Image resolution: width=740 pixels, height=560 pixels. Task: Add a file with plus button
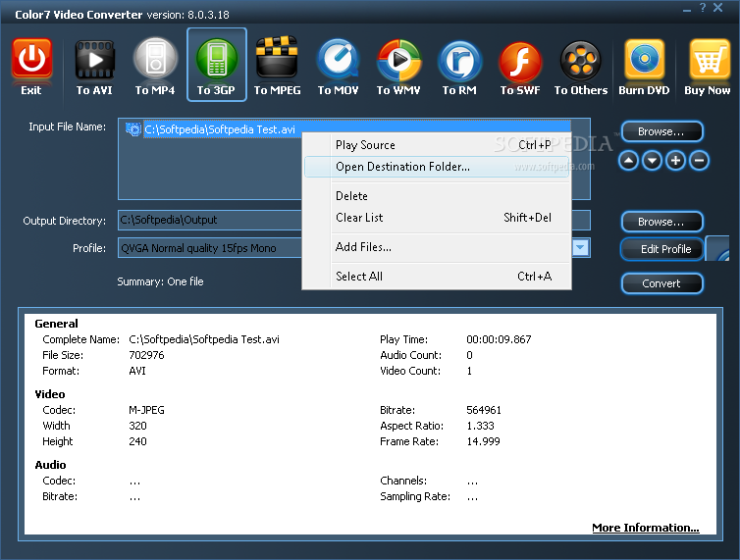[x=675, y=161]
